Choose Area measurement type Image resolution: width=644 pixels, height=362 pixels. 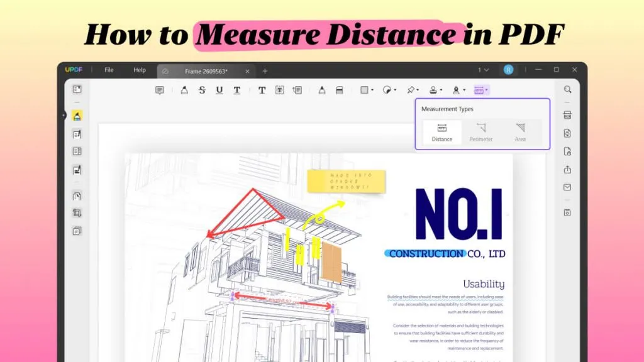520,133
